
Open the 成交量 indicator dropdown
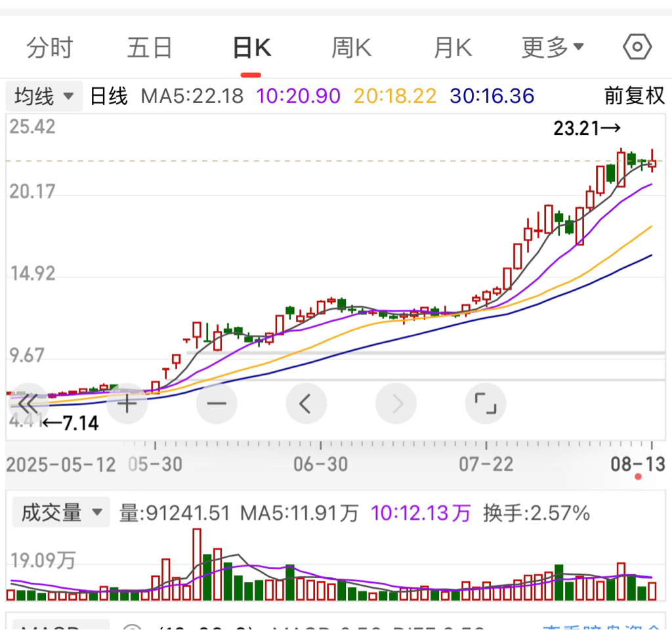pyautogui.click(x=61, y=512)
